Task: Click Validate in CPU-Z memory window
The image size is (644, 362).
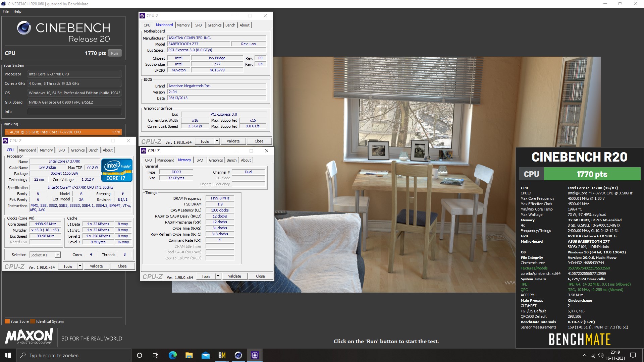Action: click(234, 276)
